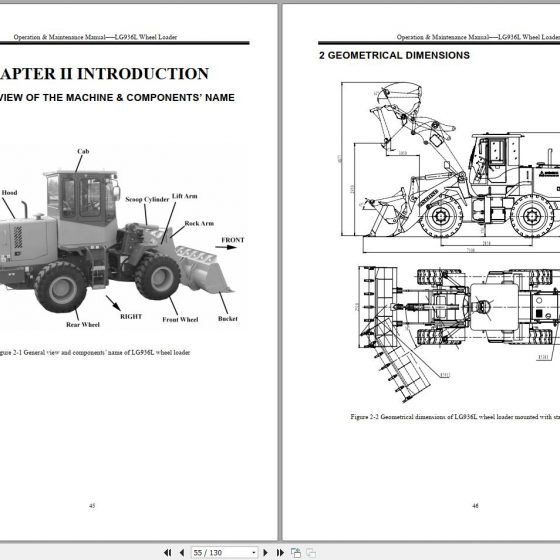Go to the previous page
Screen dimensions: 560x560
click(x=182, y=552)
